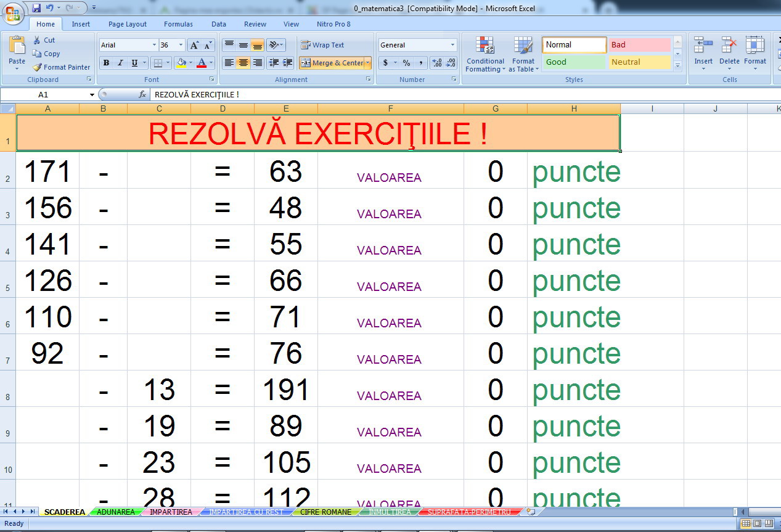Open Conditional Formatting options
781x532 pixels.
tap(485, 54)
